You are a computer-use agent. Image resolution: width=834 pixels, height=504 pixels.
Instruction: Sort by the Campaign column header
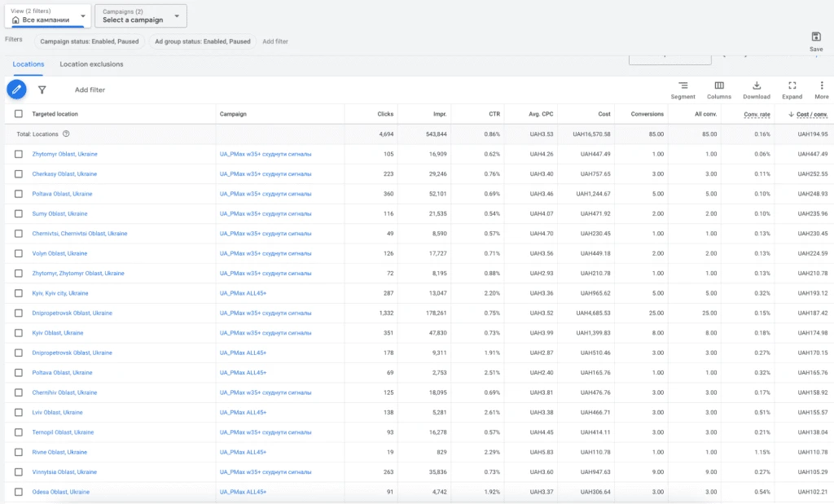(x=233, y=114)
